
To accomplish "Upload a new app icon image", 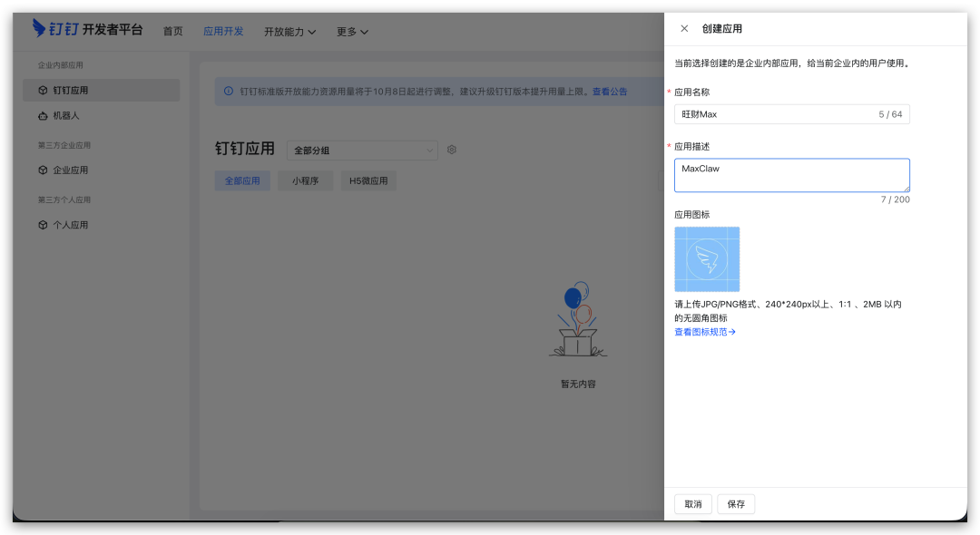I will [707, 259].
